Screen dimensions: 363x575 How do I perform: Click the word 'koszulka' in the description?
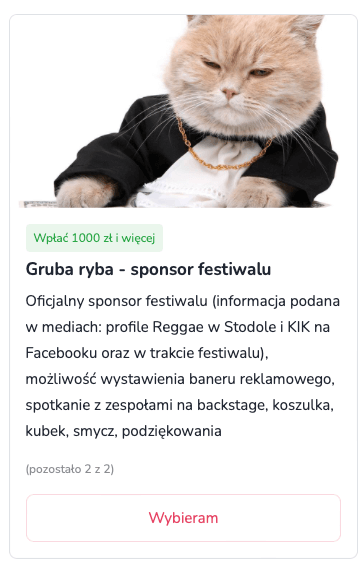tap(302, 405)
